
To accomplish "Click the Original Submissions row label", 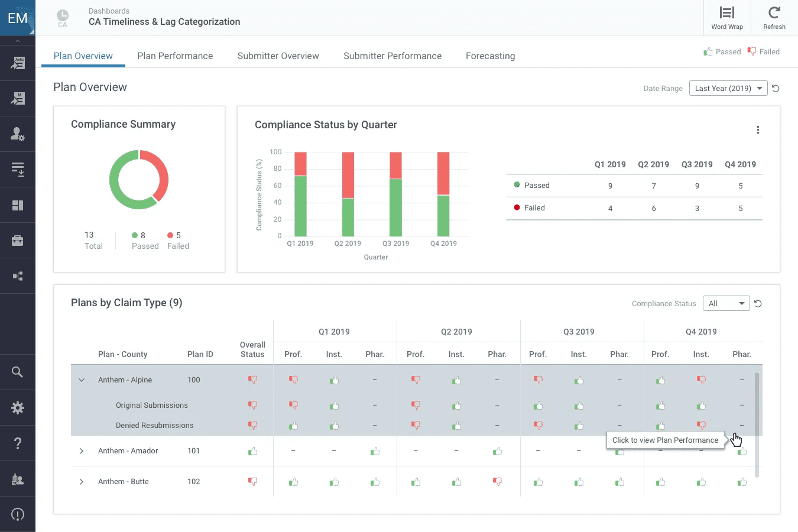I will (152, 406).
